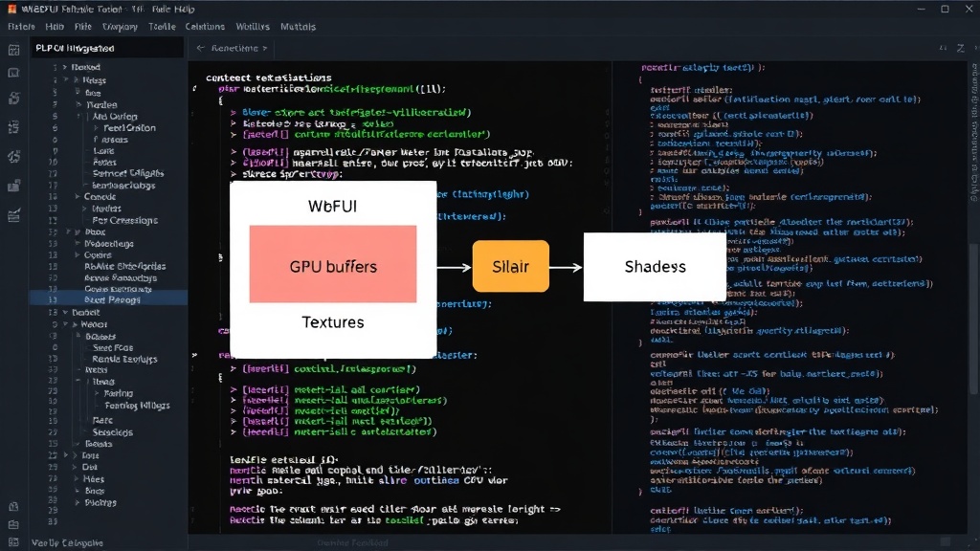
Task: Expand the 'Canode' folder arrow in the tree
Action: pyautogui.click(x=78, y=197)
